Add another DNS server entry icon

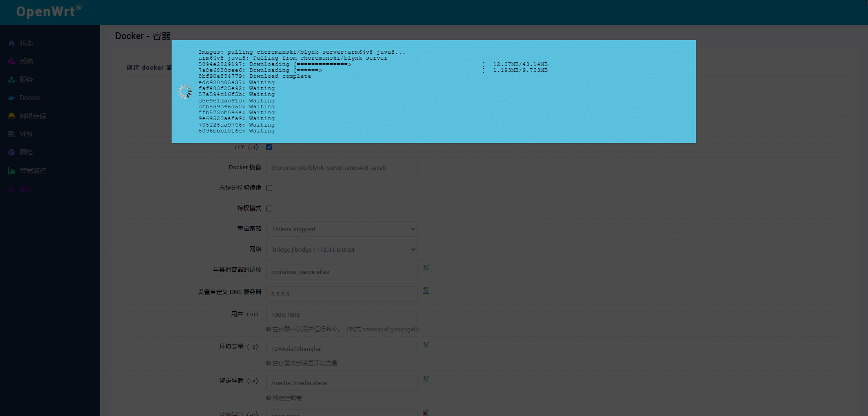click(426, 290)
